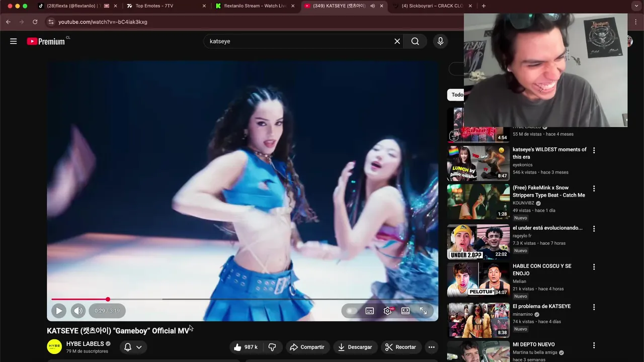Click the Compartir share button
Screen dimensions: 644x362
coord(307,347)
